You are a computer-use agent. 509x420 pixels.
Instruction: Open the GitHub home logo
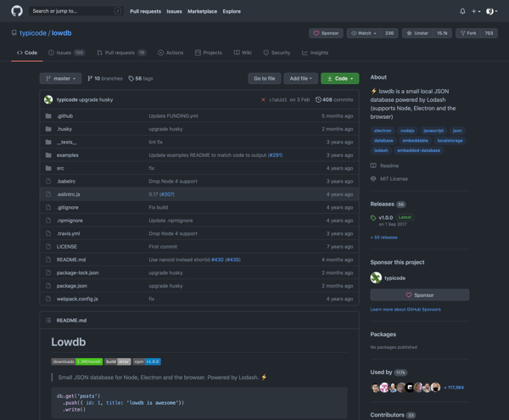coord(17,11)
